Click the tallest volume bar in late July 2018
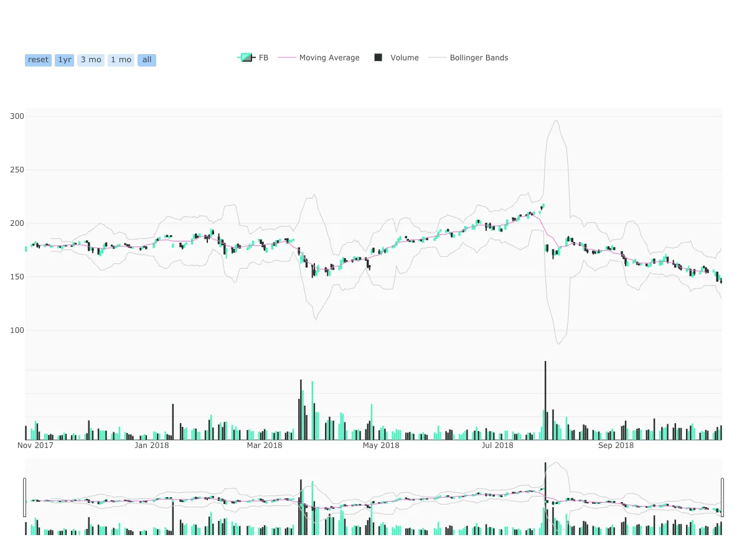The height and width of the screenshot is (560, 747). (545, 400)
